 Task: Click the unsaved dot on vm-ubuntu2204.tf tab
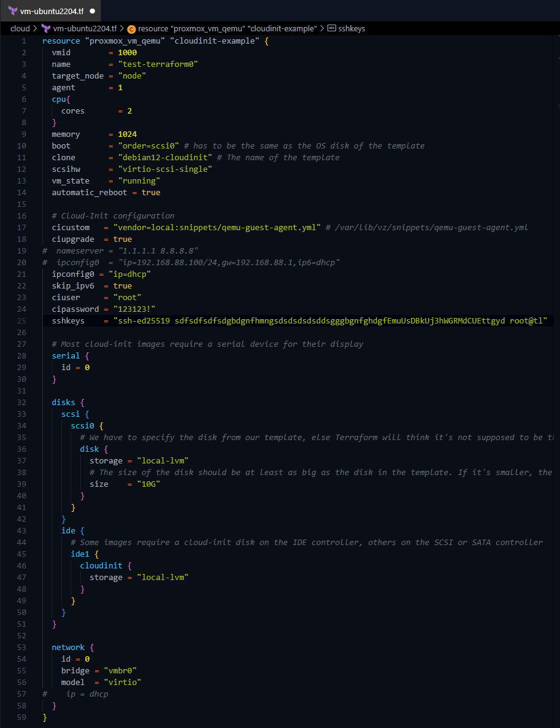pos(92,11)
